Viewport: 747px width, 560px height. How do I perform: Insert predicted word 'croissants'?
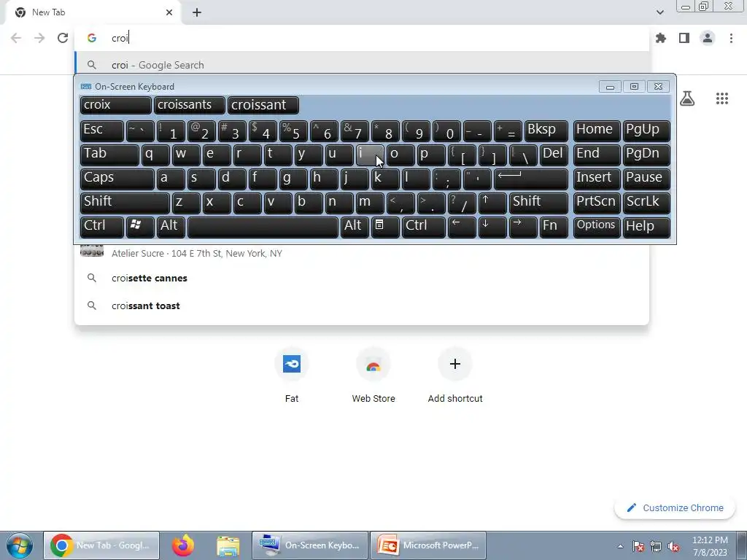tap(190, 105)
